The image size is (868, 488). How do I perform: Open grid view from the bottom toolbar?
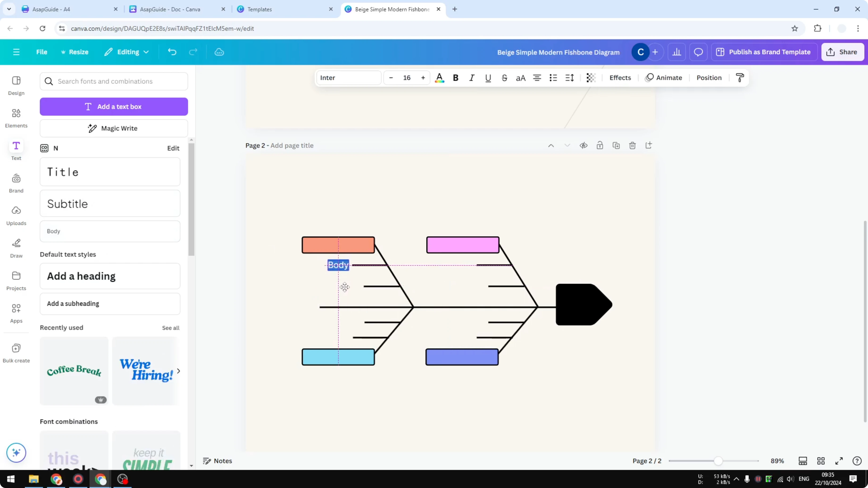coord(821,461)
